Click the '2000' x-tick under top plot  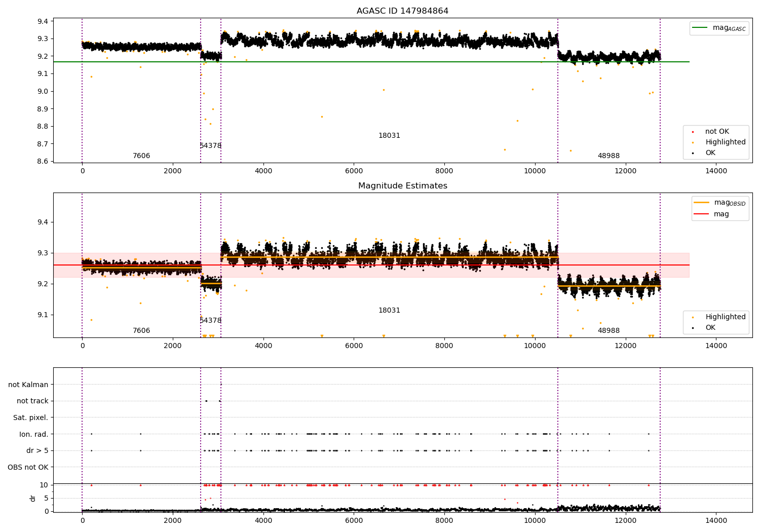[x=173, y=171]
